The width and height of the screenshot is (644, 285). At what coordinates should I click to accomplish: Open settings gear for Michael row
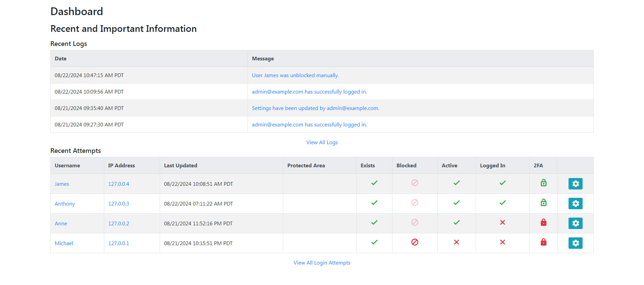575,243
